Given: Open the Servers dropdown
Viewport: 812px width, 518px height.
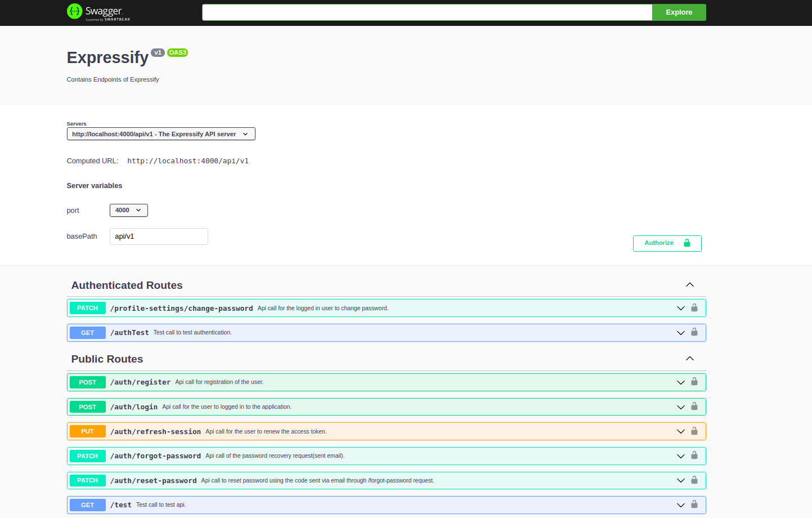Looking at the screenshot, I should coord(161,134).
